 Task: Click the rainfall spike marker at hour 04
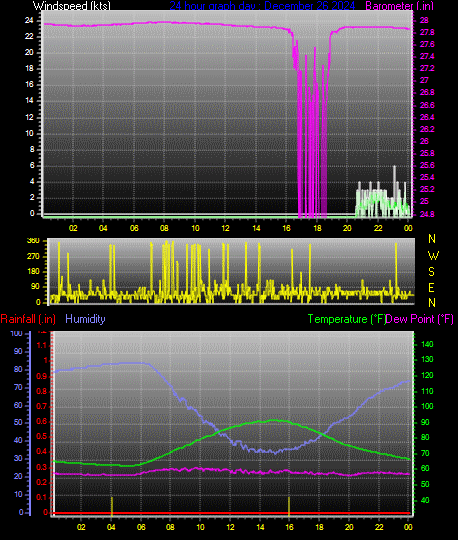[x=112, y=506]
